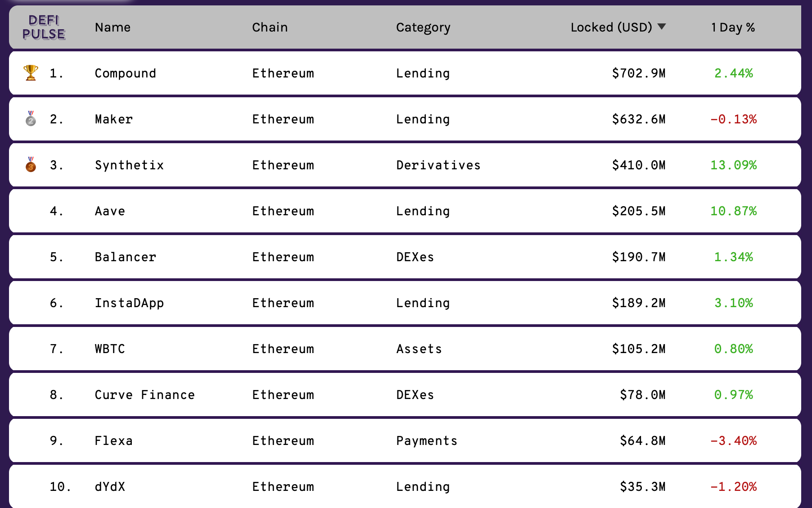
Task: Click the gold trophy icon beside Compound
Action: (31, 73)
